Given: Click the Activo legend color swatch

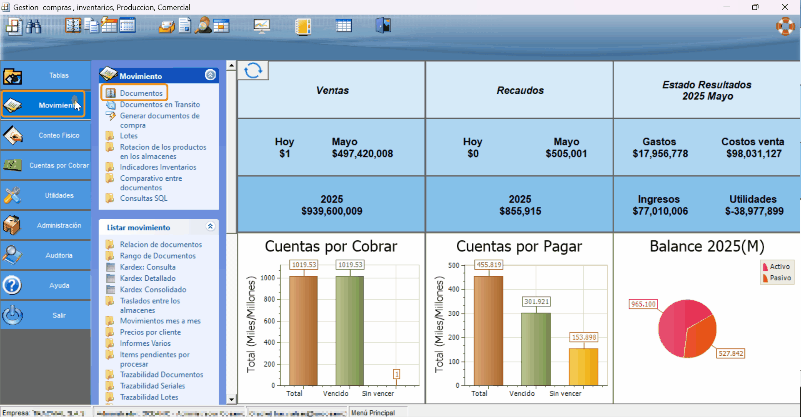Looking at the screenshot, I should 766,267.
